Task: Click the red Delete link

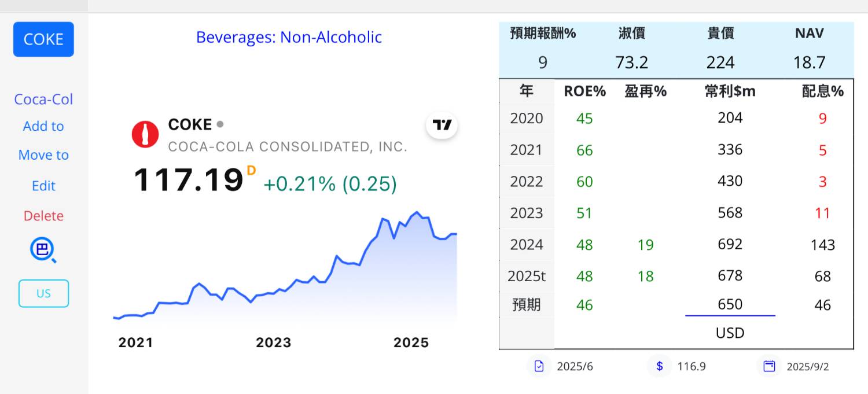Action: (x=43, y=216)
